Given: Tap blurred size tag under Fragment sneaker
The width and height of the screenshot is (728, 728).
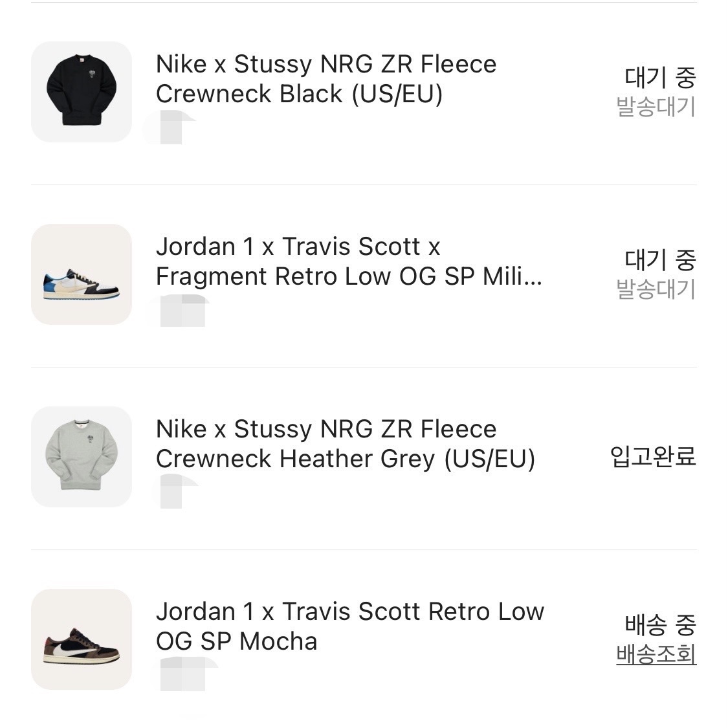Looking at the screenshot, I should (181, 310).
